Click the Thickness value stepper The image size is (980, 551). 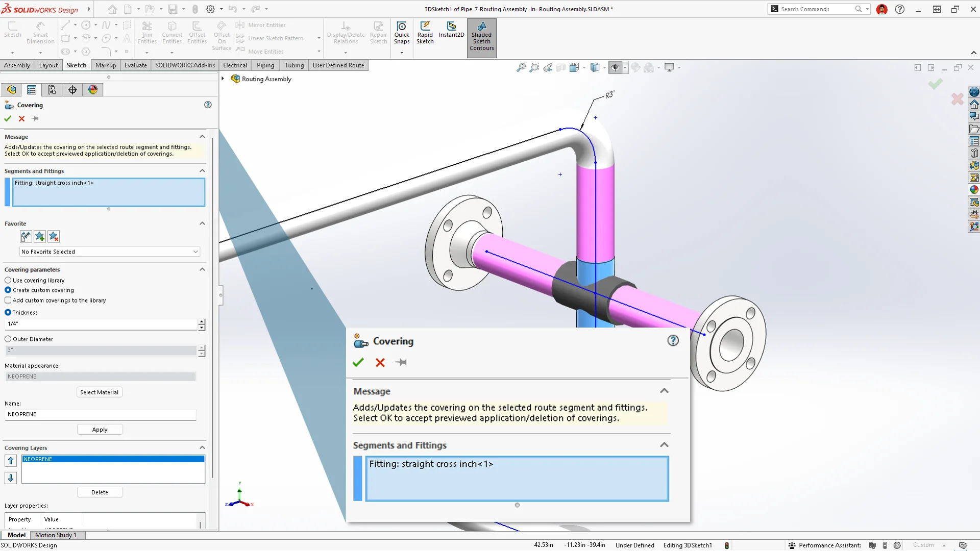[202, 324]
